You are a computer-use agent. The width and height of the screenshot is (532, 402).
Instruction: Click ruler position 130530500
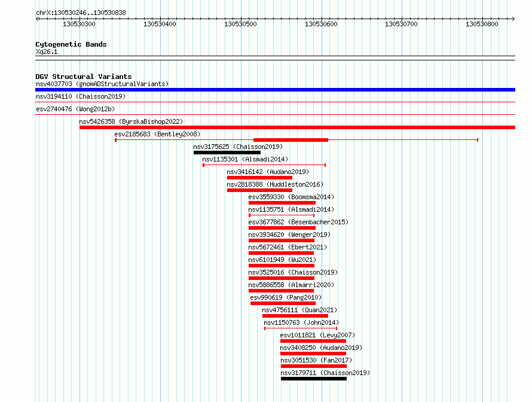(240, 24)
